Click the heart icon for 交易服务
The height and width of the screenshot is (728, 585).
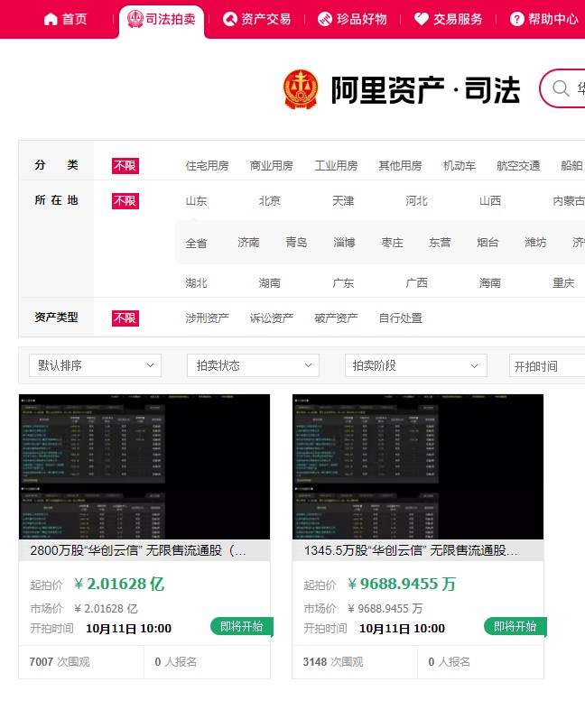421,19
